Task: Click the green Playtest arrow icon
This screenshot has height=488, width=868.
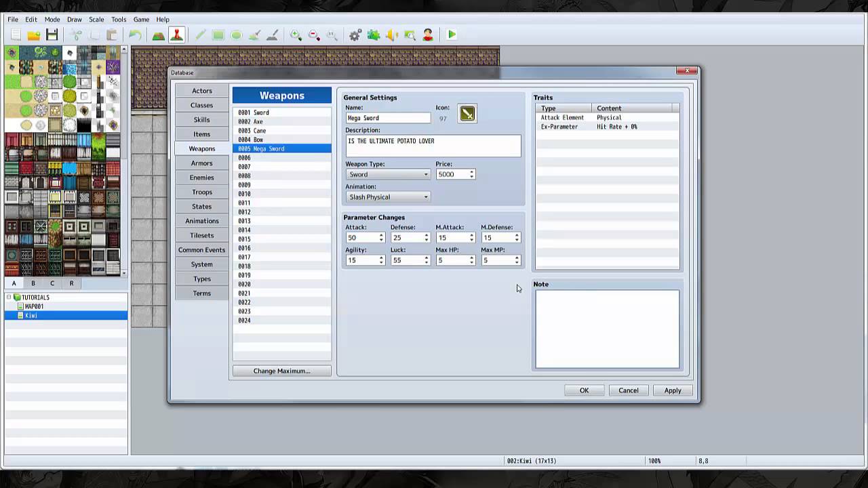Action: pos(452,35)
